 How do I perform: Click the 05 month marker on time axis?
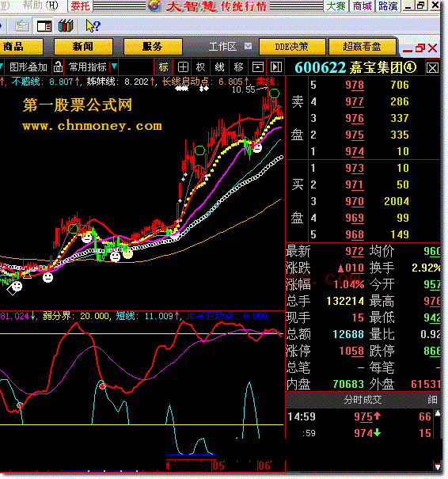(218, 466)
